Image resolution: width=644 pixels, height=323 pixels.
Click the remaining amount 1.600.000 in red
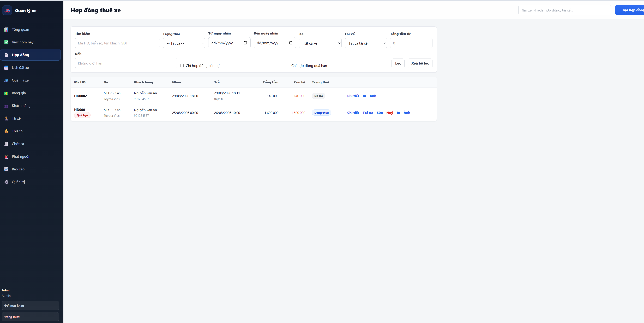(x=298, y=113)
